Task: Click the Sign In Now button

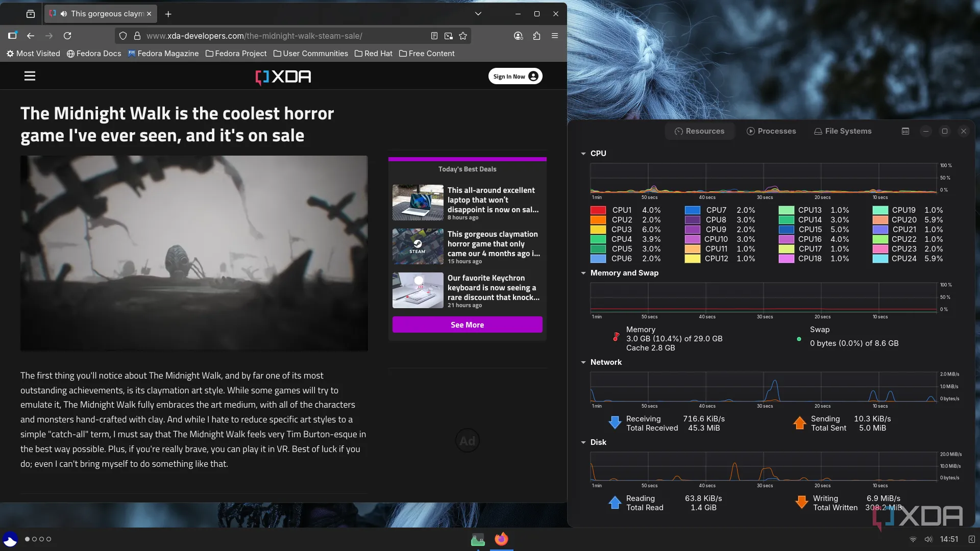Action: [x=515, y=77]
